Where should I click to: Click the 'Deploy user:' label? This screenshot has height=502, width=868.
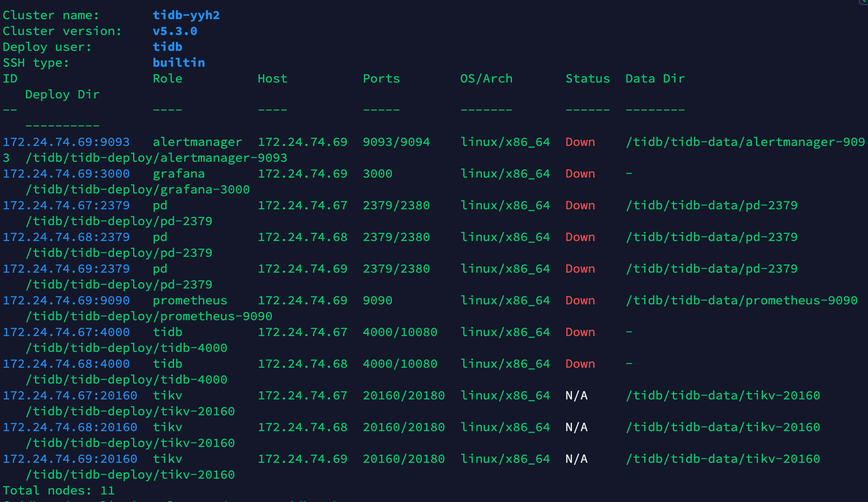[47, 47]
